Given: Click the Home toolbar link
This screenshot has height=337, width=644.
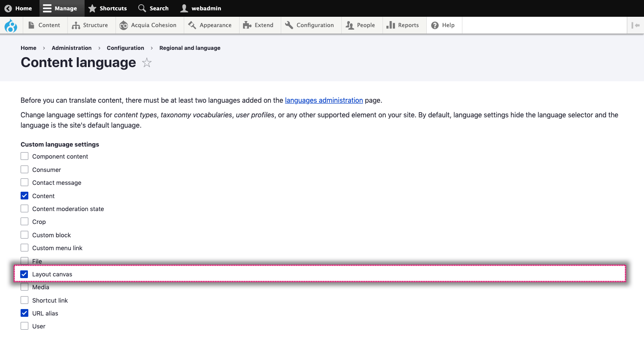Looking at the screenshot, I should 18,8.
